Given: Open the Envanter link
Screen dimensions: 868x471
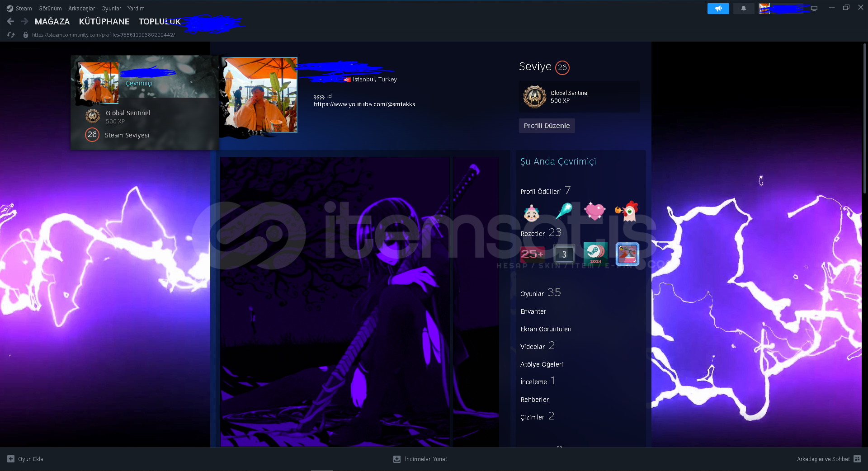Looking at the screenshot, I should pyautogui.click(x=533, y=311).
